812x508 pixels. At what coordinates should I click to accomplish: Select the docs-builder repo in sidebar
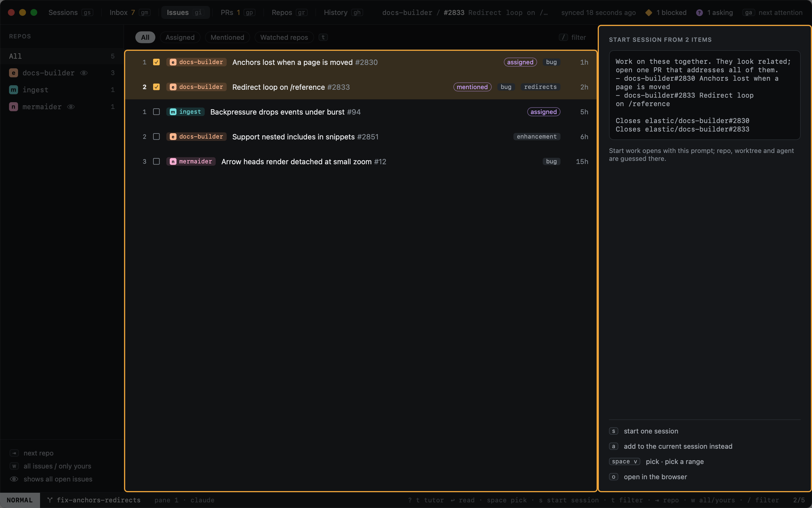click(x=62, y=73)
